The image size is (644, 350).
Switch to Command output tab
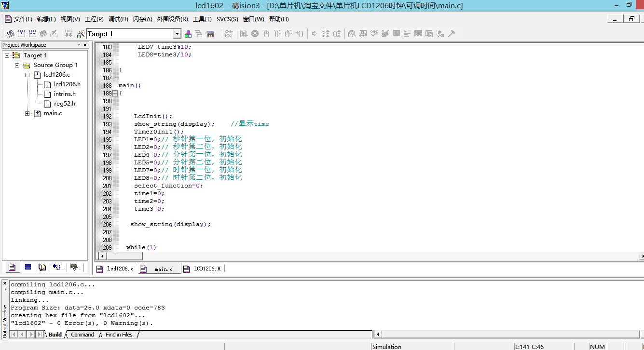82,335
